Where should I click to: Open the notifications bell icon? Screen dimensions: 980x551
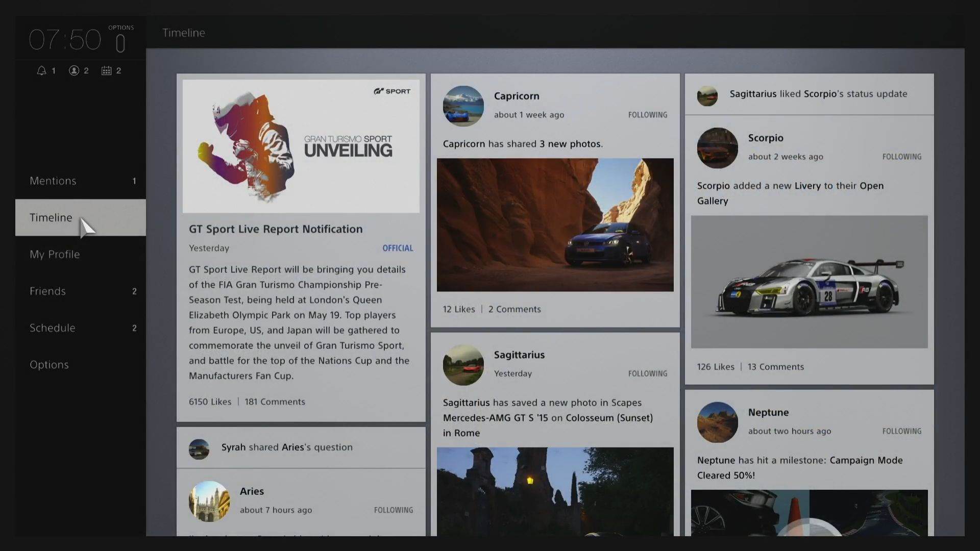coord(42,70)
